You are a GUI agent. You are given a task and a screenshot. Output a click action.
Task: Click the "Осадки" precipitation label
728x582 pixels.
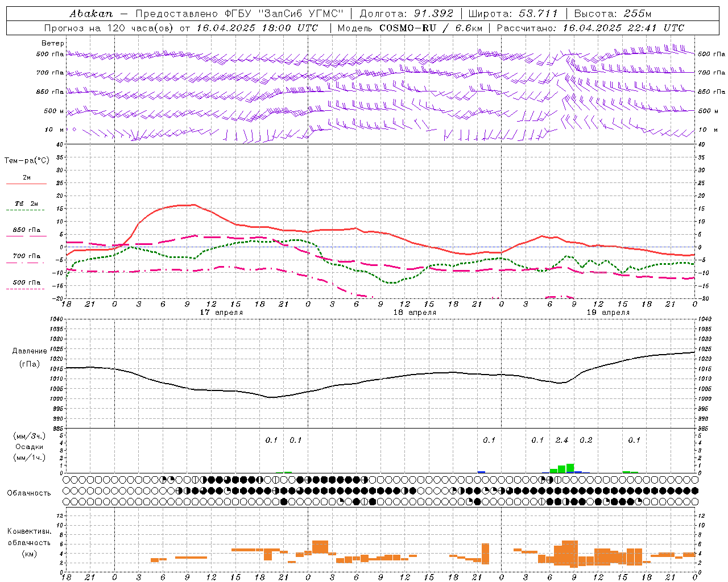(30, 447)
